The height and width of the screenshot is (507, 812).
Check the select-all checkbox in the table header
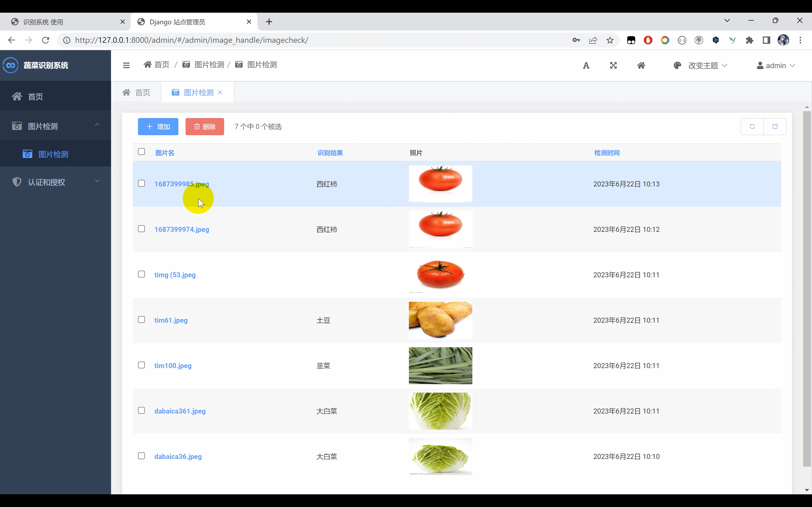pos(141,152)
